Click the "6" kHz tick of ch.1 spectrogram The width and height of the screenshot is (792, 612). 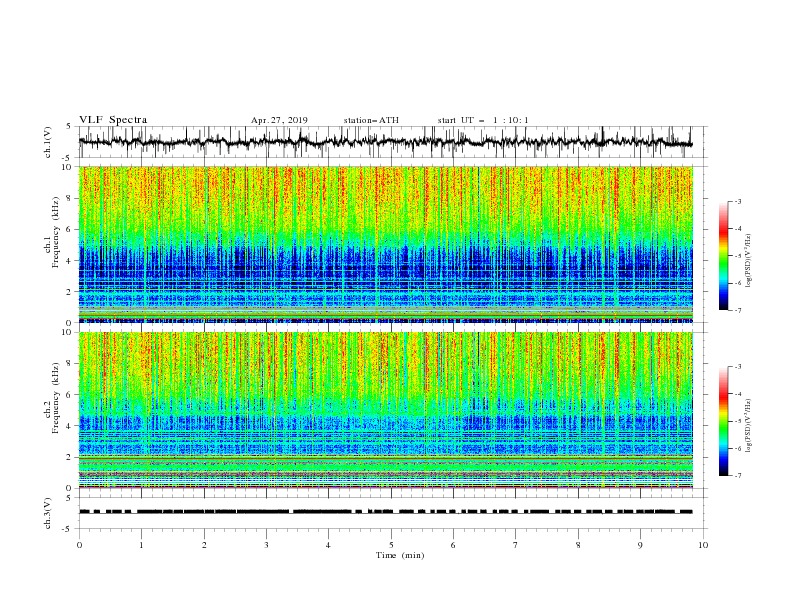point(70,230)
